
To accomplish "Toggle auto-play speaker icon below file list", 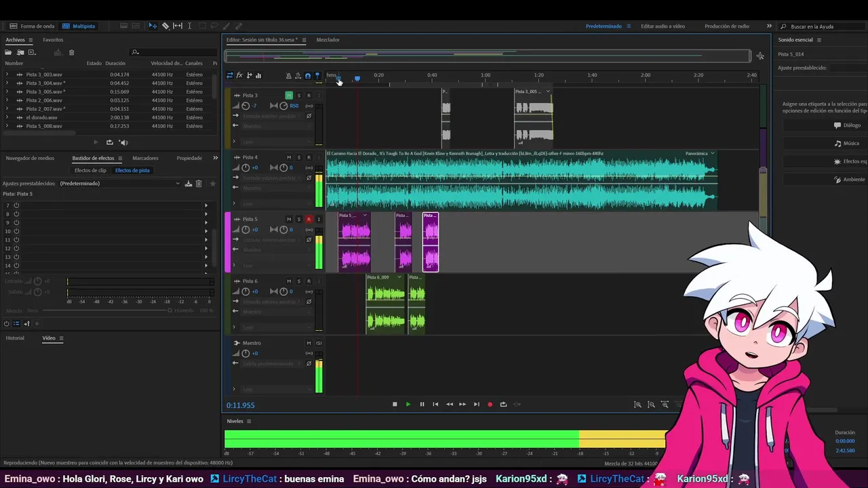I will [x=123, y=142].
